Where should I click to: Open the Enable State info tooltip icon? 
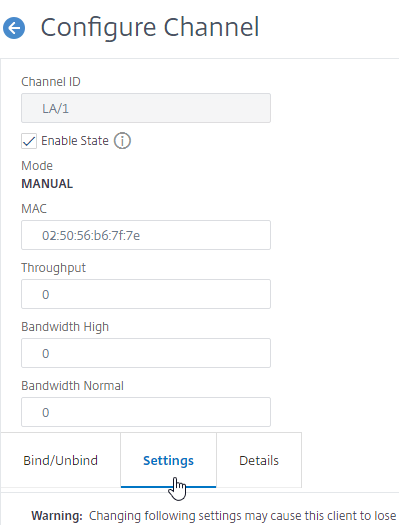(x=122, y=141)
